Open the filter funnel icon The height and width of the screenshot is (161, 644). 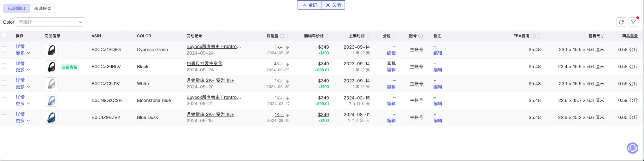[633, 22]
